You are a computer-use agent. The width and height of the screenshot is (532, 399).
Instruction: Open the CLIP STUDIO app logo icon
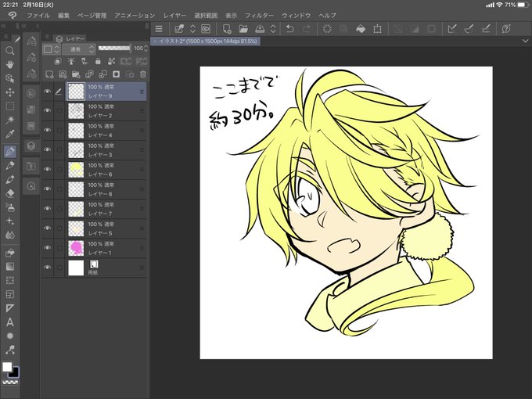tap(13, 16)
